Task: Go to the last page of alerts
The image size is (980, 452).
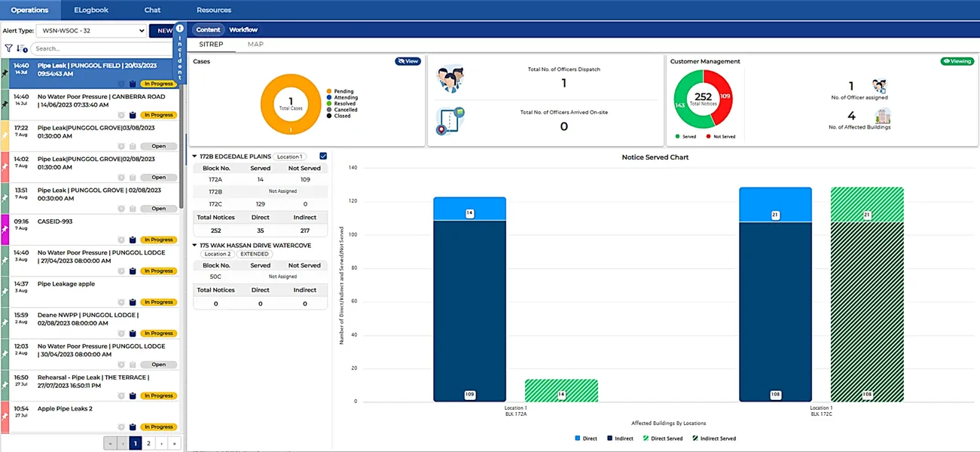Action: [175, 444]
